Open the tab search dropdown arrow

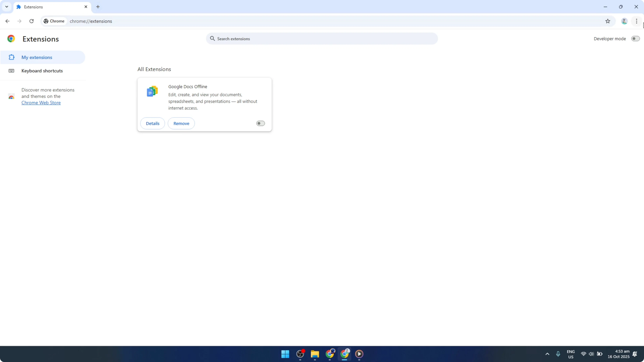(7, 7)
